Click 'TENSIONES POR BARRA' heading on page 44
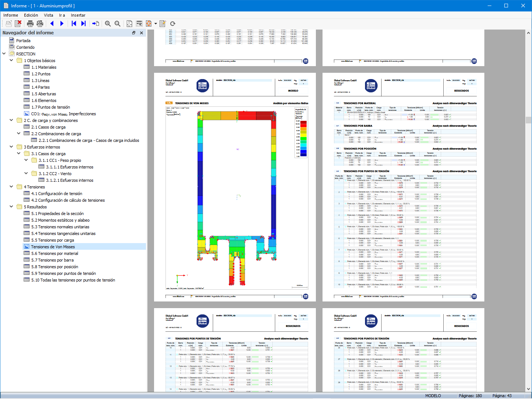 358,126
